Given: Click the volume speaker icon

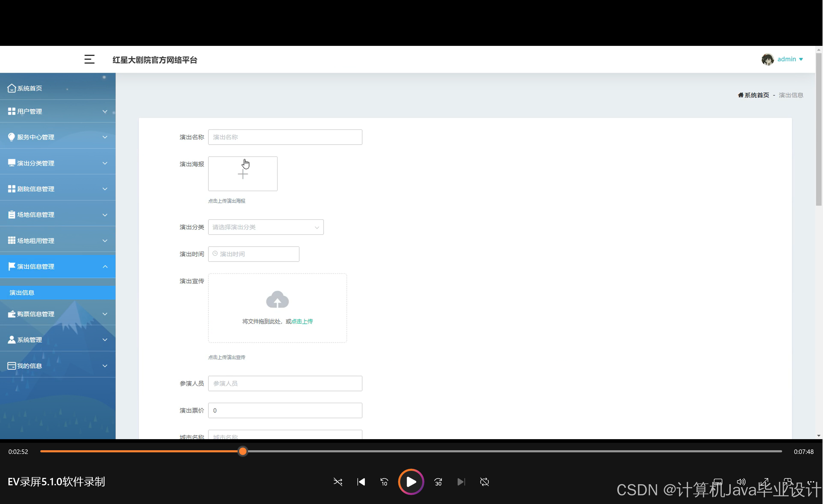Looking at the screenshot, I should pyautogui.click(x=741, y=481).
